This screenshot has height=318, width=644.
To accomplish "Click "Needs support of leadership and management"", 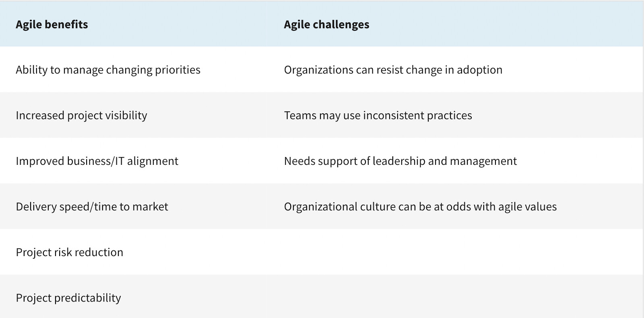I will tap(400, 161).
